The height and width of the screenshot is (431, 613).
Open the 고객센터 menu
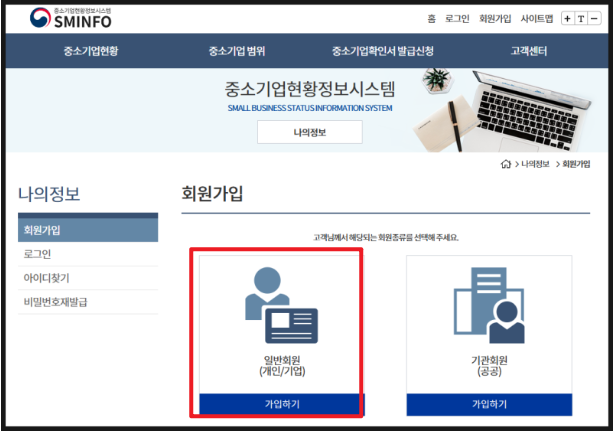pyautogui.click(x=529, y=51)
